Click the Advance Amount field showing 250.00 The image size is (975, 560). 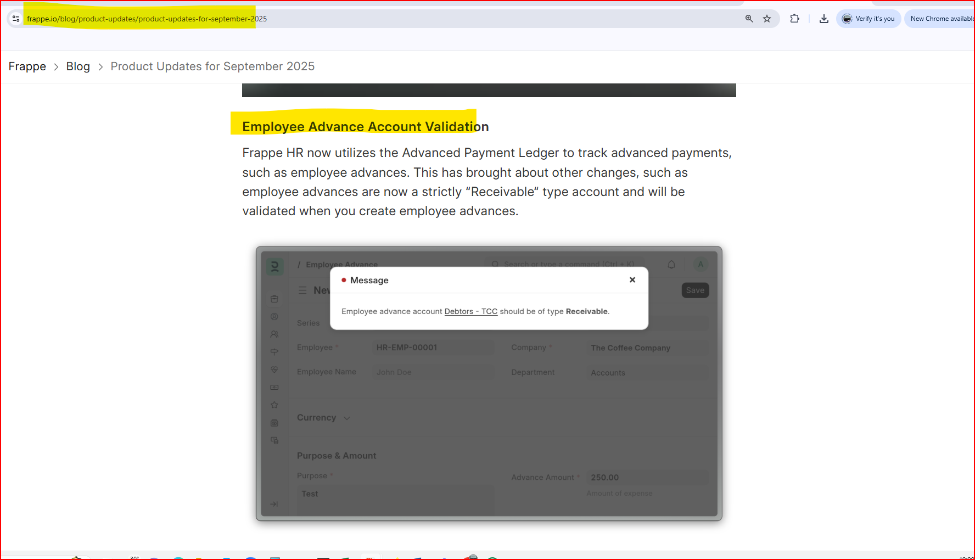(647, 478)
